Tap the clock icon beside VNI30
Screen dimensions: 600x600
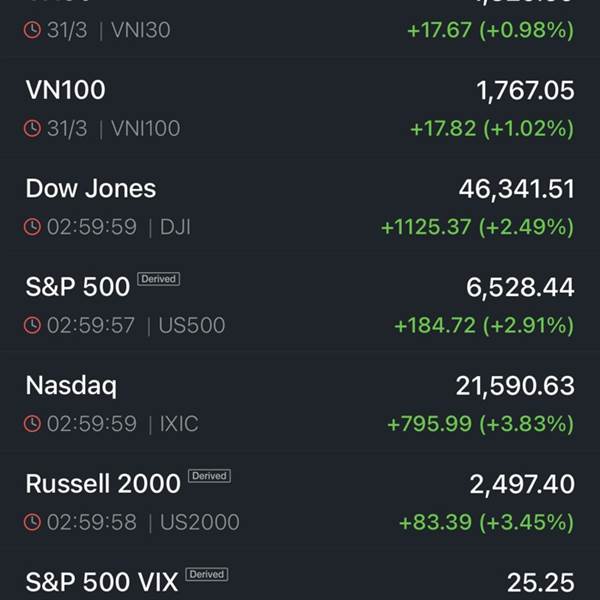[x=32, y=30]
